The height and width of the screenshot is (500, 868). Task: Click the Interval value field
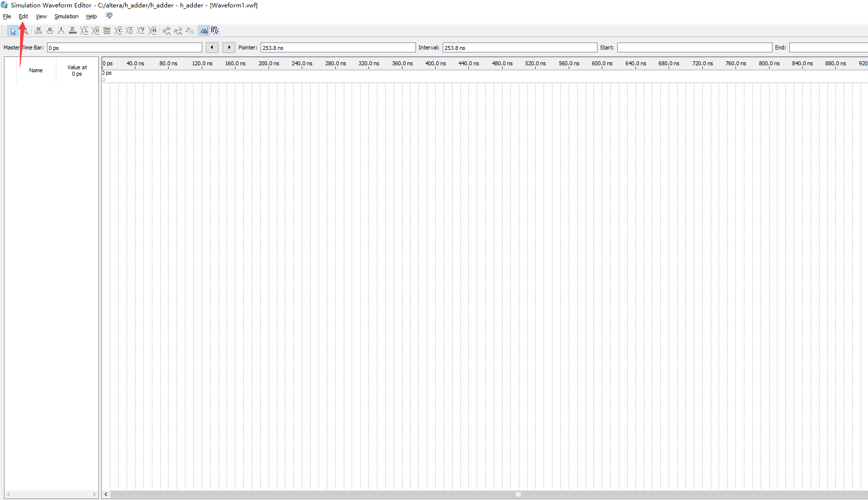click(x=520, y=47)
